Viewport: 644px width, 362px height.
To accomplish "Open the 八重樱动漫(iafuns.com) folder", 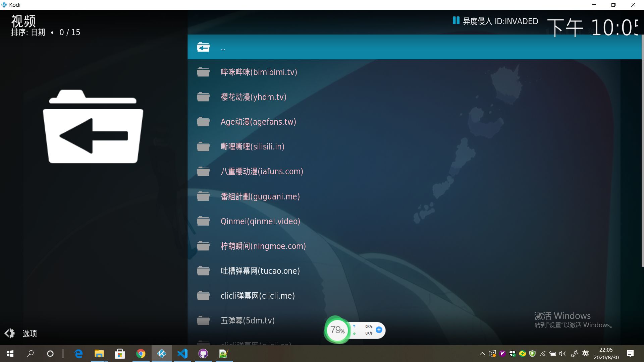I will pyautogui.click(x=414, y=171).
